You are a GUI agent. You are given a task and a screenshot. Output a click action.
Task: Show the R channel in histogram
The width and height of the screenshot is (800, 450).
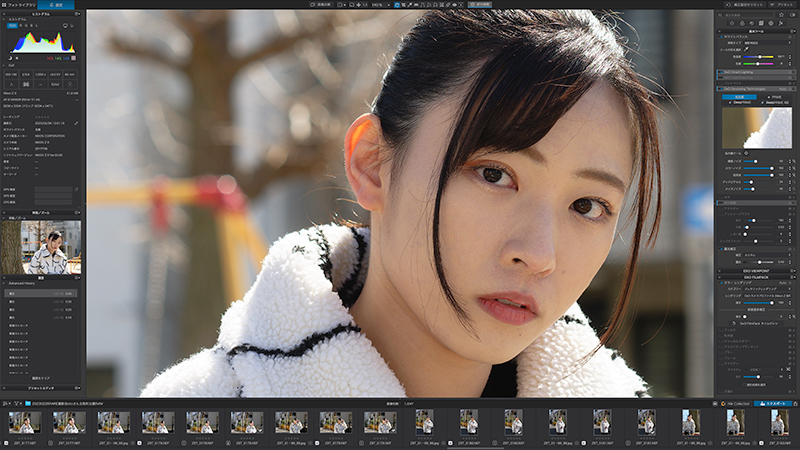coord(21,26)
